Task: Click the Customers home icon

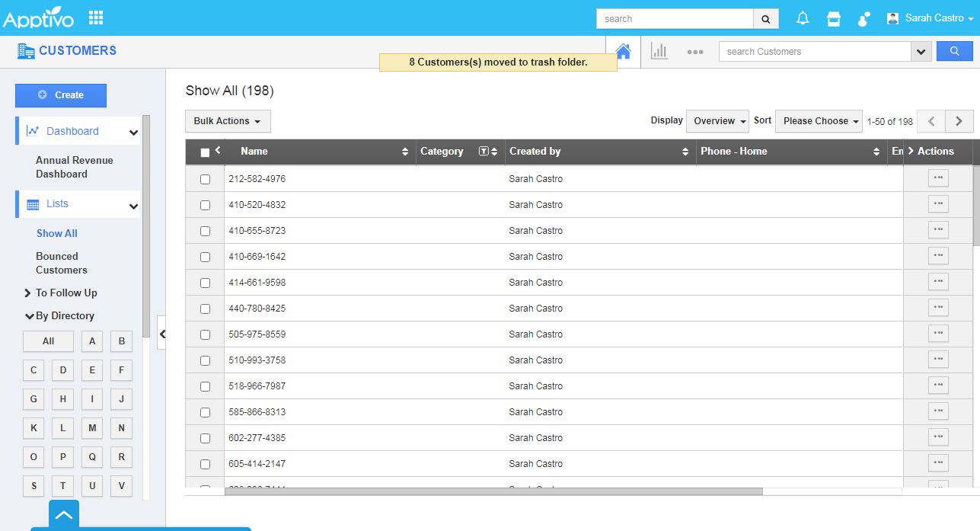Action: click(623, 52)
